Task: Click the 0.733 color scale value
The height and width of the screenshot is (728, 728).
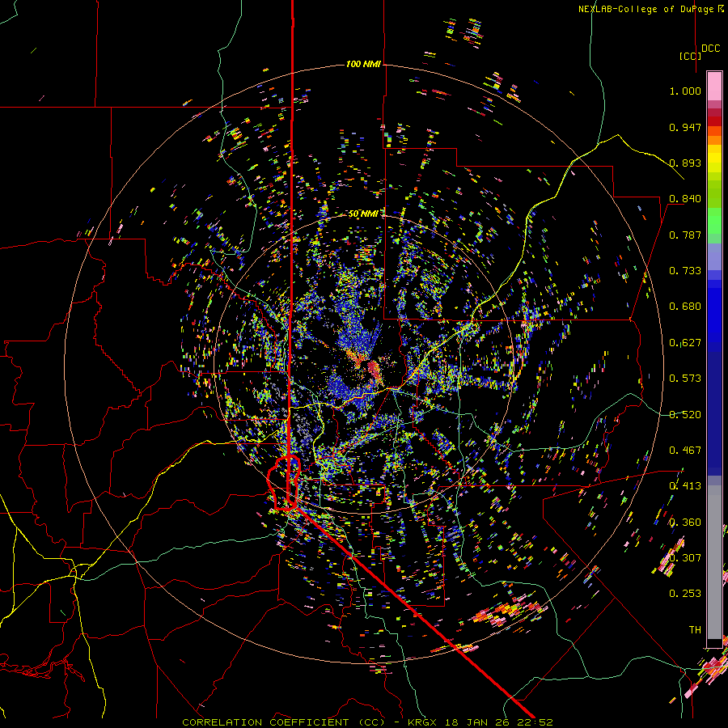Action: [x=685, y=271]
